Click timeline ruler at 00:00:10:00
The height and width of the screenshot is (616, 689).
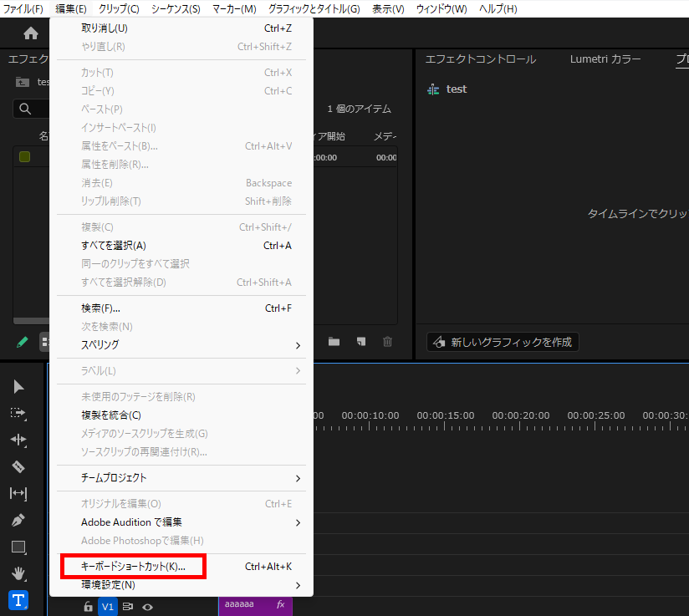(370, 415)
